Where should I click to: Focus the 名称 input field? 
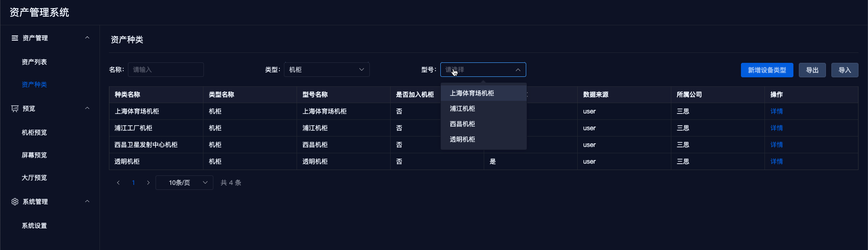[166, 70]
